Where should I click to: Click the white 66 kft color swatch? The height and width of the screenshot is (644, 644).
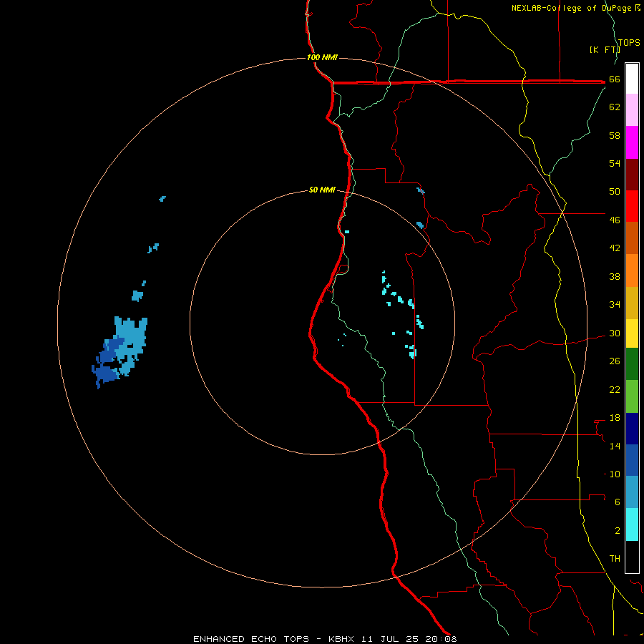[x=632, y=79]
